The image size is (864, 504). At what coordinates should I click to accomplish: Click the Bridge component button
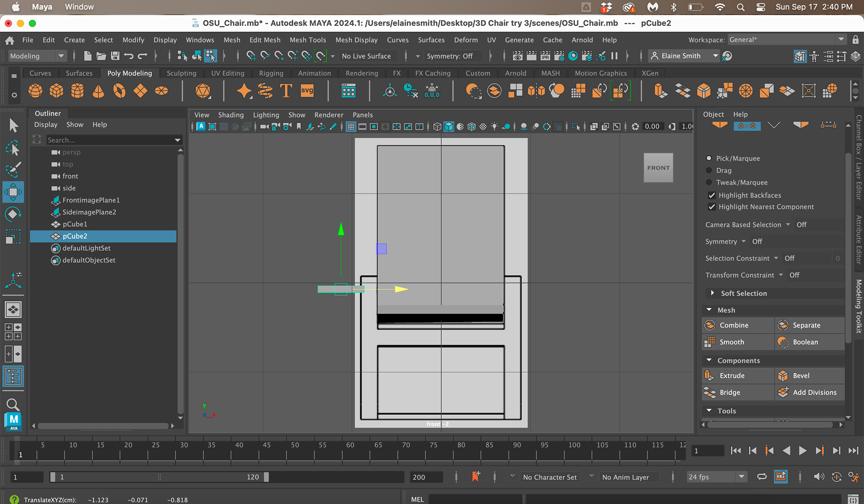tap(738, 392)
